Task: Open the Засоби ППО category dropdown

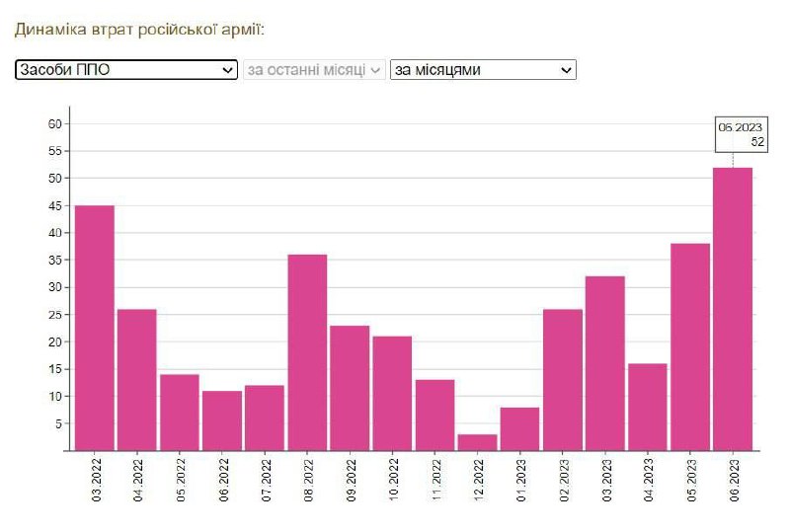Action: [x=126, y=70]
